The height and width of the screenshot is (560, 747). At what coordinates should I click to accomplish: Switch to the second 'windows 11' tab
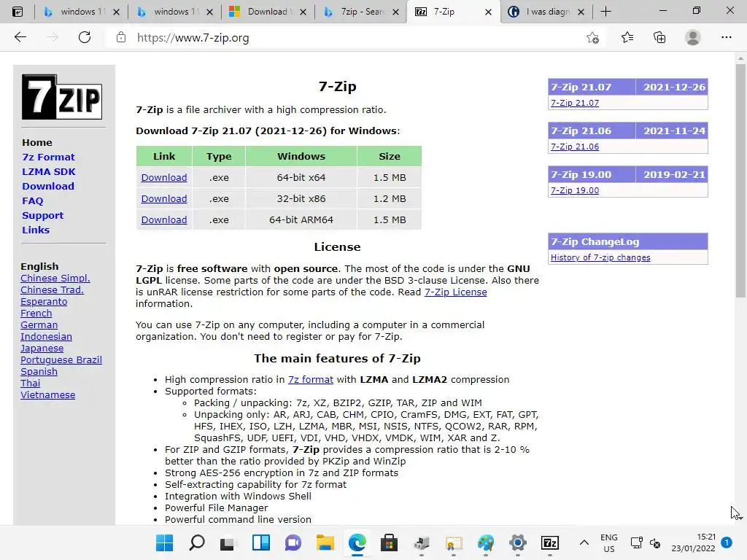pos(174,12)
